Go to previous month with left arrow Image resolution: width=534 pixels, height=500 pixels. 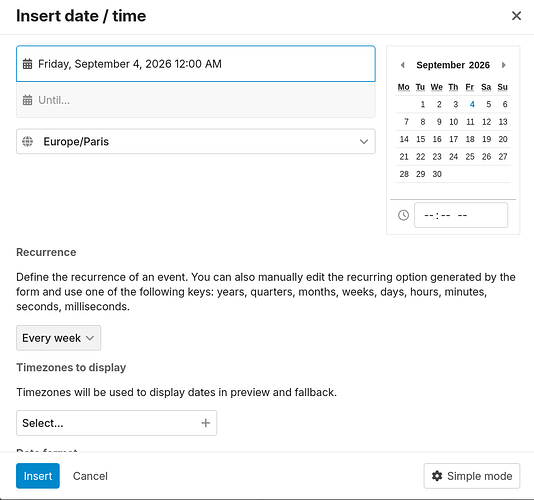[x=403, y=65]
